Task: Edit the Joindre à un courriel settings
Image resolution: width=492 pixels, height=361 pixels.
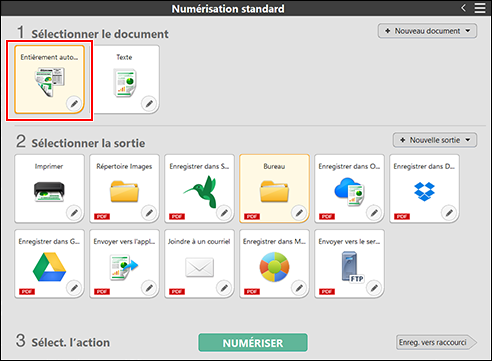Action: point(224,287)
